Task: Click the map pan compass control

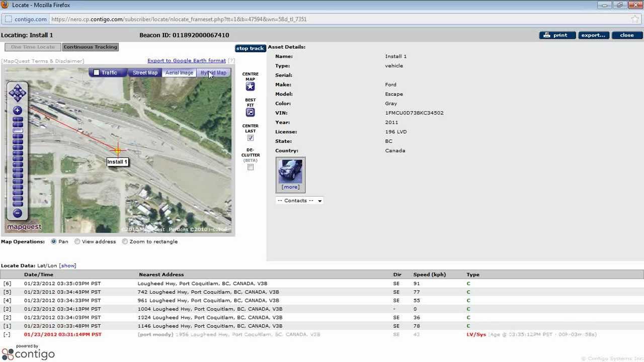Action: click(x=18, y=93)
